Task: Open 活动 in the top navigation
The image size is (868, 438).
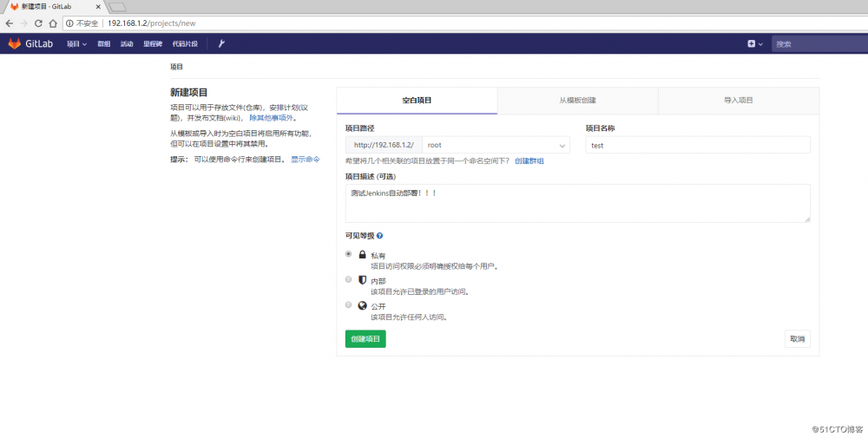Action: [x=127, y=43]
